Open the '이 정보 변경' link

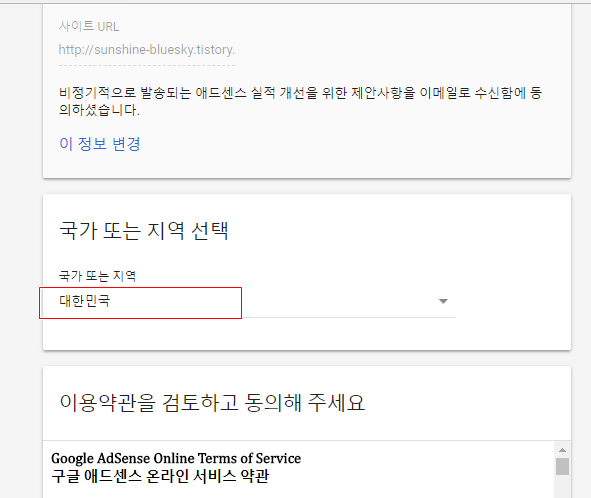coord(100,144)
